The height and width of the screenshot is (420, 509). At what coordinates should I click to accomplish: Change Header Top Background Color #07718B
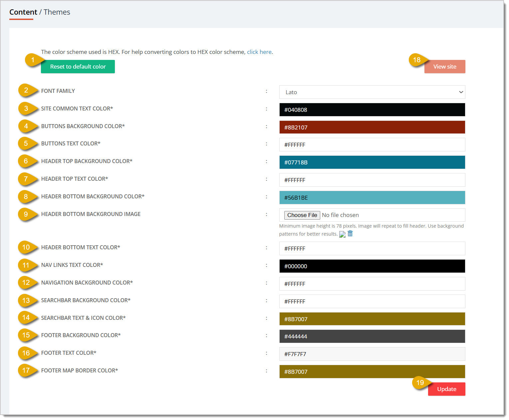tap(372, 162)
